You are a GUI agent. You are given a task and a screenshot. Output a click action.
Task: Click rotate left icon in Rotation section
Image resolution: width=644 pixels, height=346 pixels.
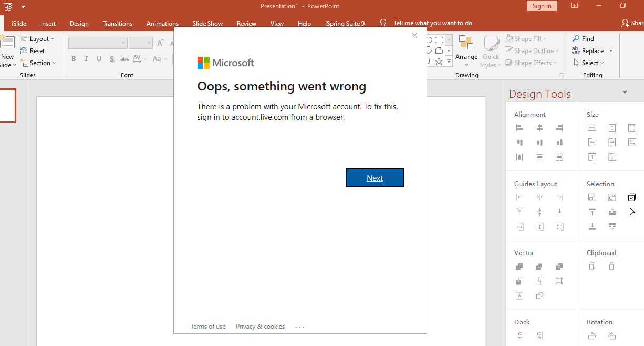tap(592, 336)
